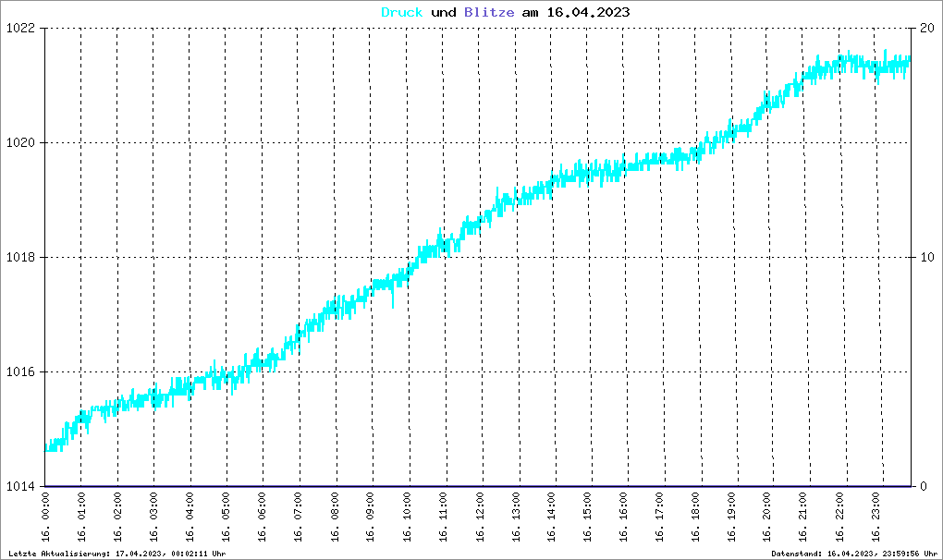Click the '16. 00:00' time axis label

pyautogui.click(x=45, y=517)
